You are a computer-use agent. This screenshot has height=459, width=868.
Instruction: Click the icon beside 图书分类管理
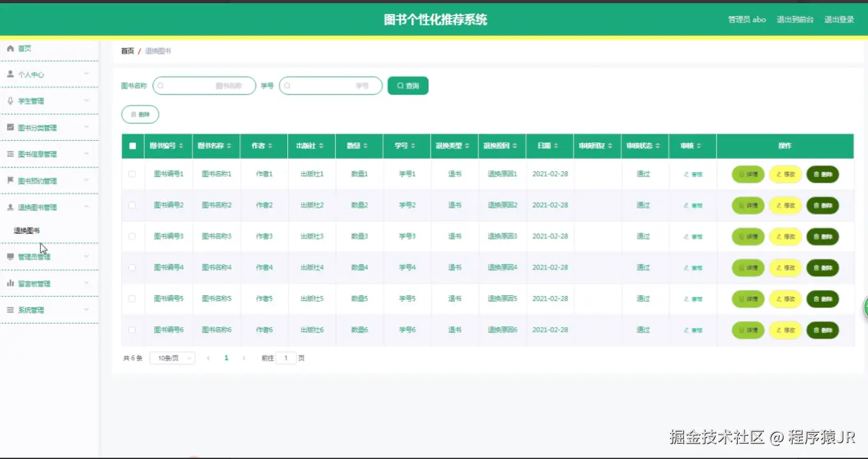[10, 127]
